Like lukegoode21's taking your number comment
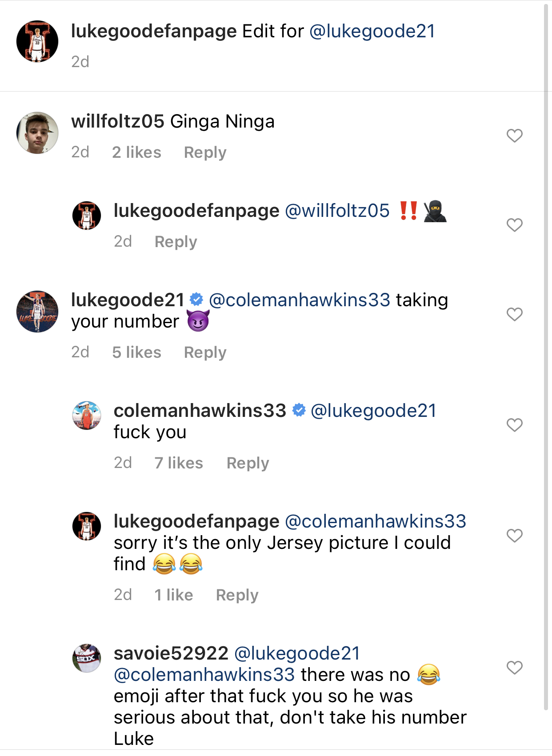Screen dimensions: 552x756 (514, 314)
